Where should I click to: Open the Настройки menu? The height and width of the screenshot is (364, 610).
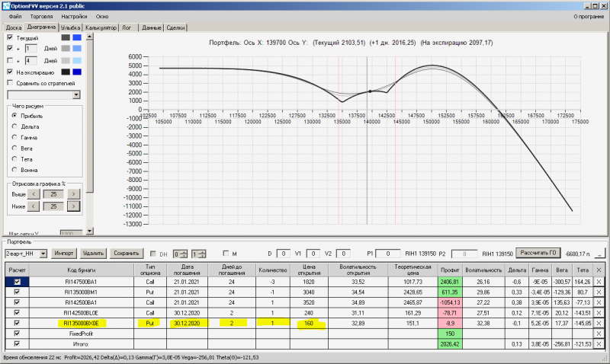(x=74, y=17)
